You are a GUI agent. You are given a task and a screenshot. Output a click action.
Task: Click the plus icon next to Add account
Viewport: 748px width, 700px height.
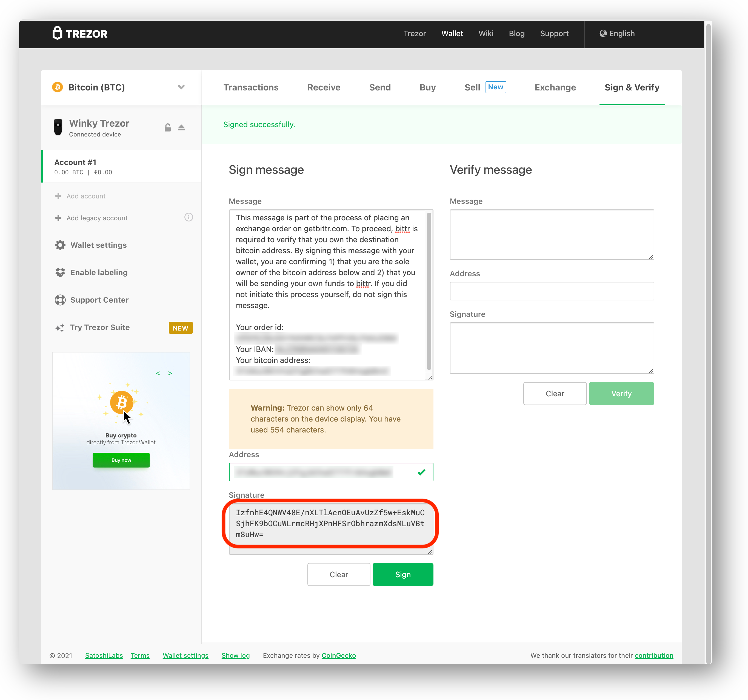tap(58, 196)
